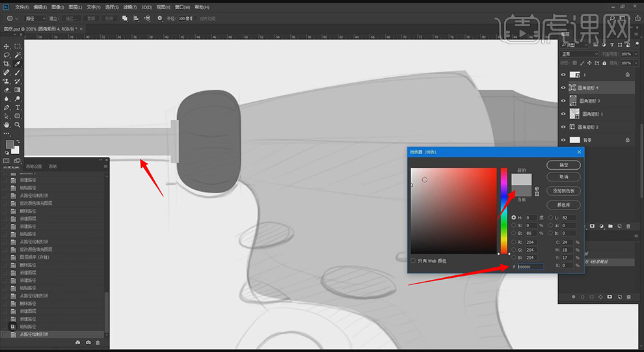This screenshot has height=352, width=644.
Task: Cancel color picker with the 取消 button
Action: click(x=563, y=177)
